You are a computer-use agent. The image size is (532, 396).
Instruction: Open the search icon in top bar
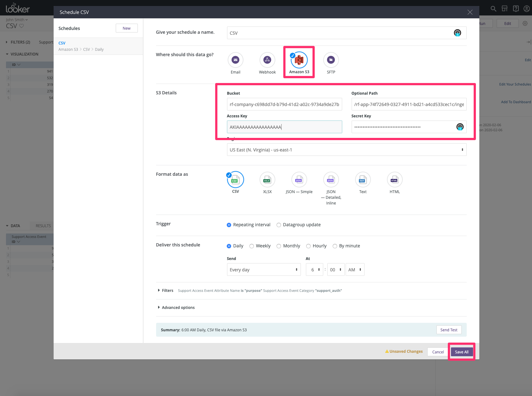click(494, 9)
